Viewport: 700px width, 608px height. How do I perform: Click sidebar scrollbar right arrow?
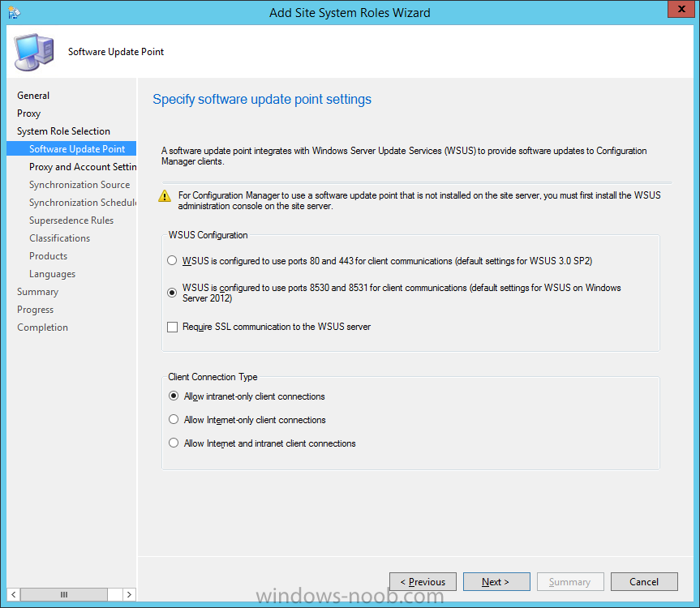tap(129, 594)
